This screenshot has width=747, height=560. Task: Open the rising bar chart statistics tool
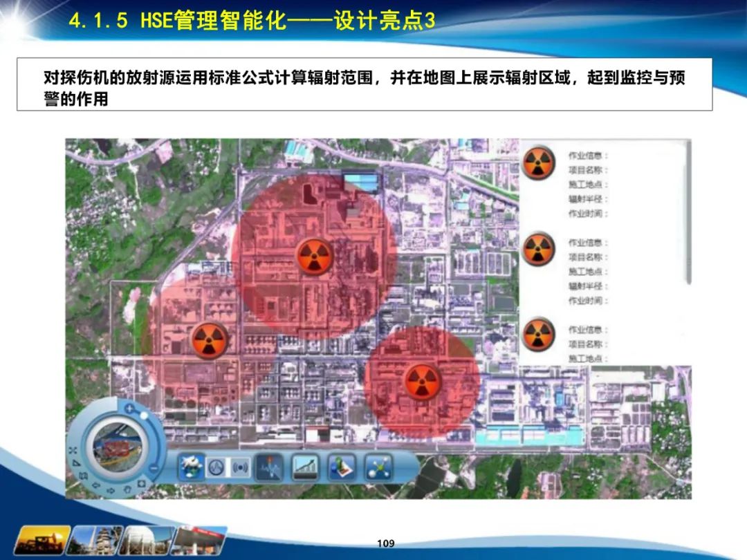pos(306,467)
